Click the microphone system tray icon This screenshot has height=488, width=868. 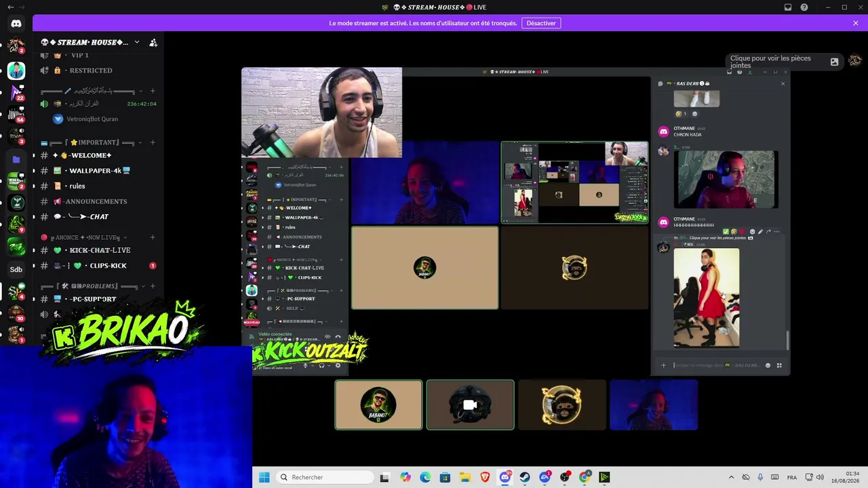click(760, 477)
